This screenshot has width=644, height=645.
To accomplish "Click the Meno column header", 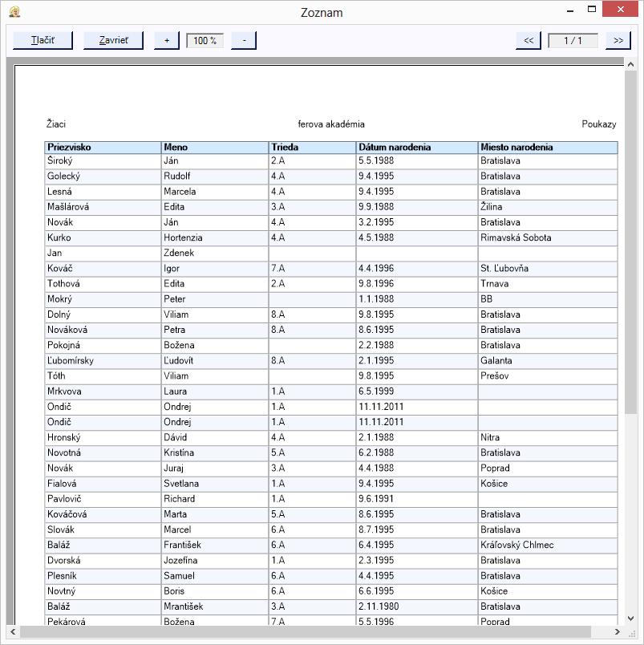I will pyautogui.click(x=215, y=148).
